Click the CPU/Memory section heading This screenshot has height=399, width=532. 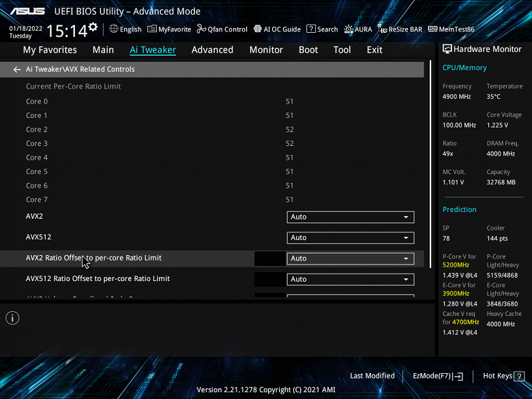coord(464,68)
